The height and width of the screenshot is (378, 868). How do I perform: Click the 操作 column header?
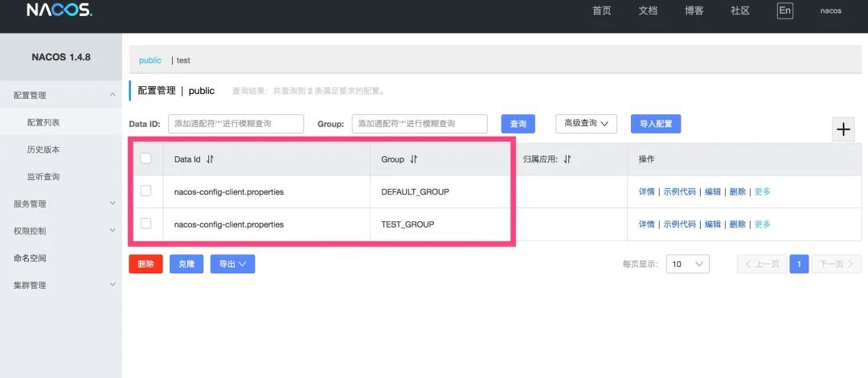click(x=646, y=159)
